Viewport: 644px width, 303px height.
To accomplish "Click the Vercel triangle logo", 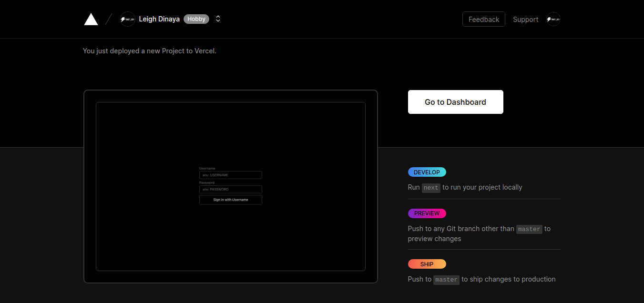I will (x=91, y=19).
